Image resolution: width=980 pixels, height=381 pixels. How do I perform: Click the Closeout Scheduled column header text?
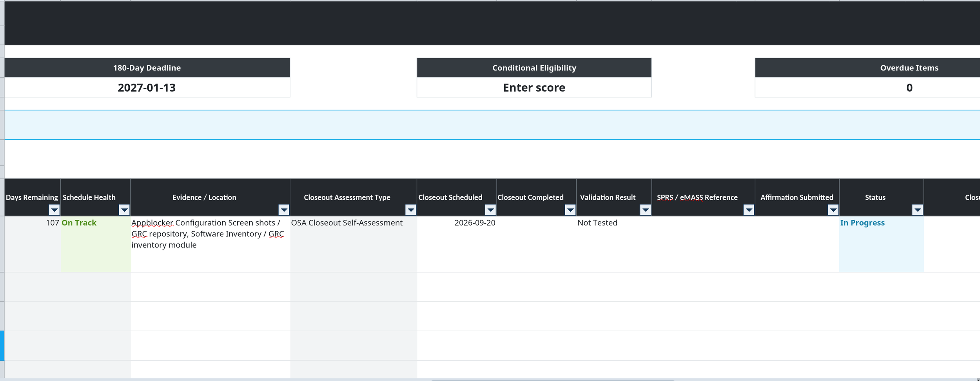coord(450,197)
